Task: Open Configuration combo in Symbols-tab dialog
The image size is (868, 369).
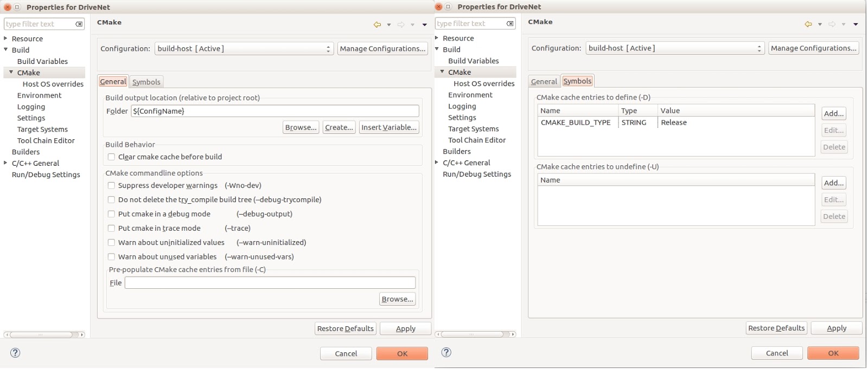Action: (675, 48)
